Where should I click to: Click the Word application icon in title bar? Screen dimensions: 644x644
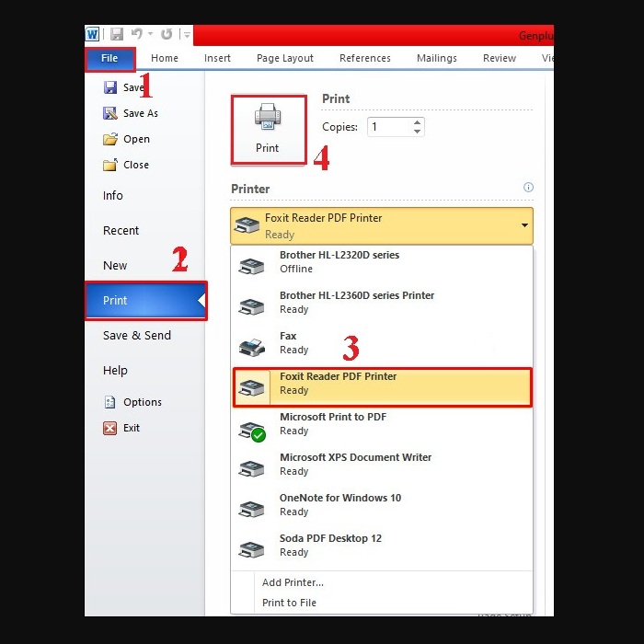(x=92, y=34)
